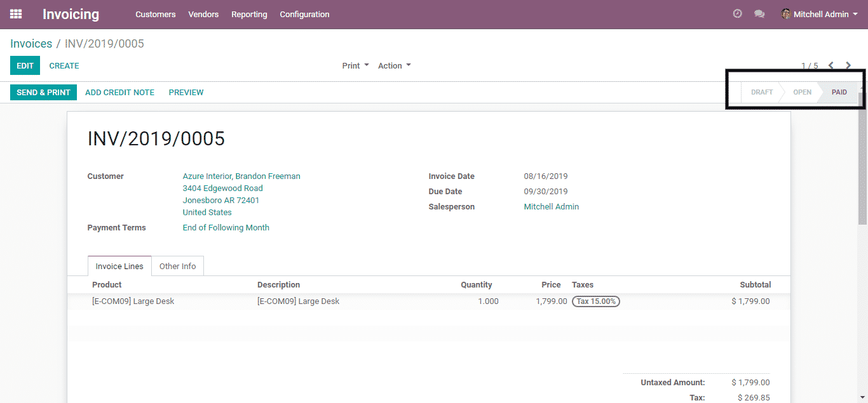Expand the Print dropdown
This screenshot has height=403, width=868.
[x=355, y=65]
